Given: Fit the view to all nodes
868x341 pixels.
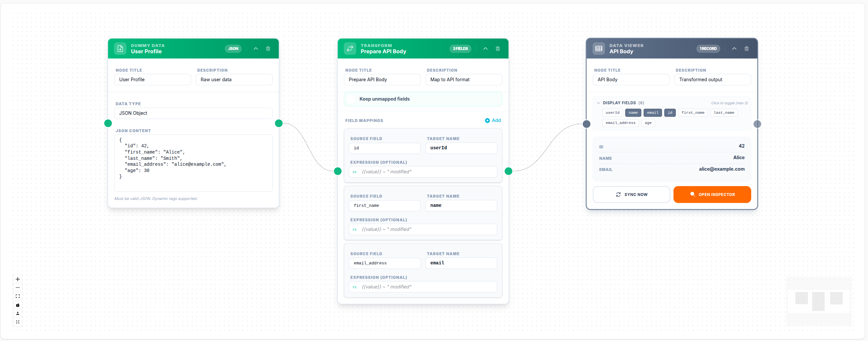Looking at the screenshot, I should point(17,296).
